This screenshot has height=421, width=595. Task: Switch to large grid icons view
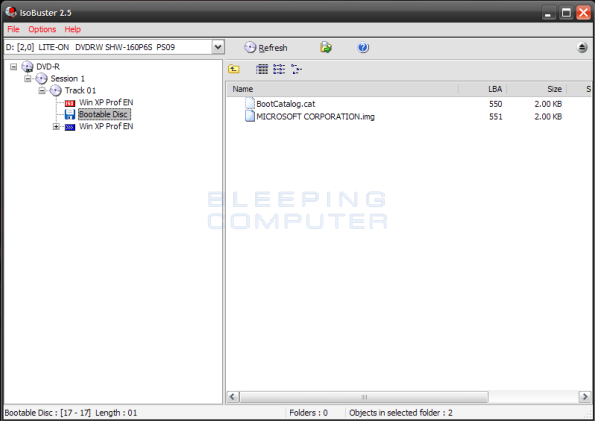click(x=262, y=69)
